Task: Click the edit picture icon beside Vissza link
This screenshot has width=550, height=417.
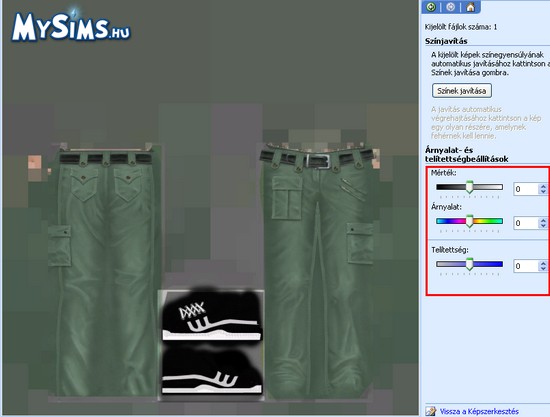Action: pos(431,411)
